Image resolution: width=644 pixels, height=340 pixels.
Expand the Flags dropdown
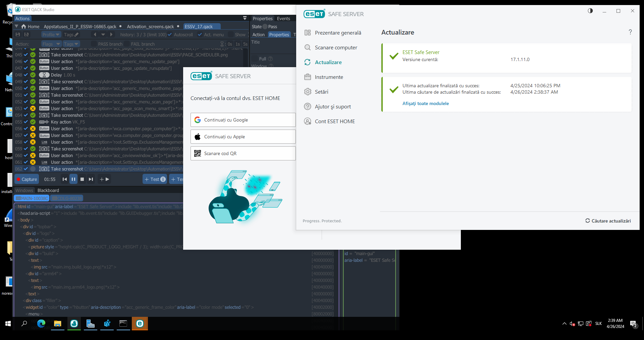(x=51, y=44)
